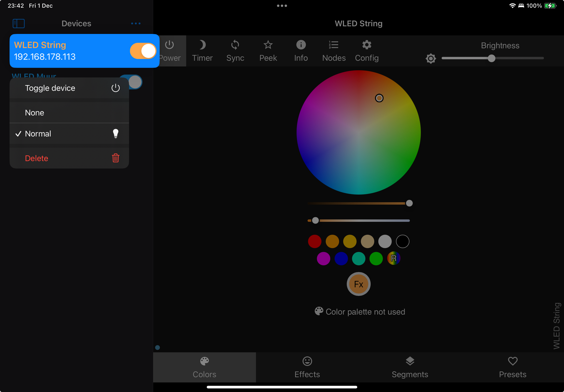Click the Sync arrows icon
This screenshot has width=564, height=392.
(x=235, y=51)
